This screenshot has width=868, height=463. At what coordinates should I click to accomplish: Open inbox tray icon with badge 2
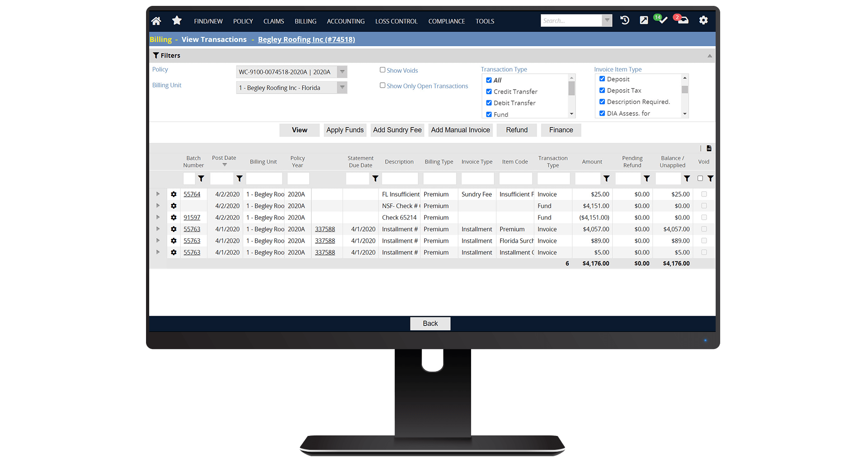[x=681, y=19]
